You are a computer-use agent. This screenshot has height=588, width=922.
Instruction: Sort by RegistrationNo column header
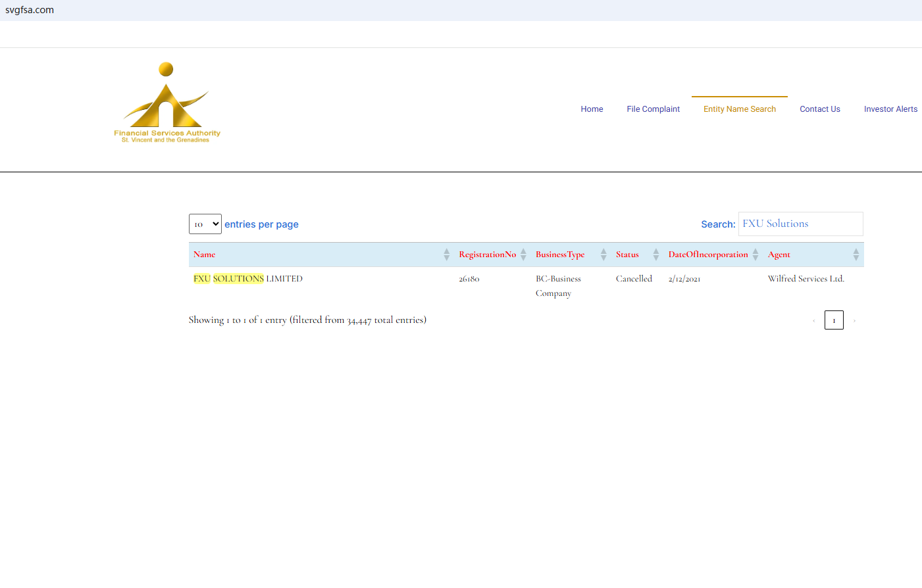point(492,255)
